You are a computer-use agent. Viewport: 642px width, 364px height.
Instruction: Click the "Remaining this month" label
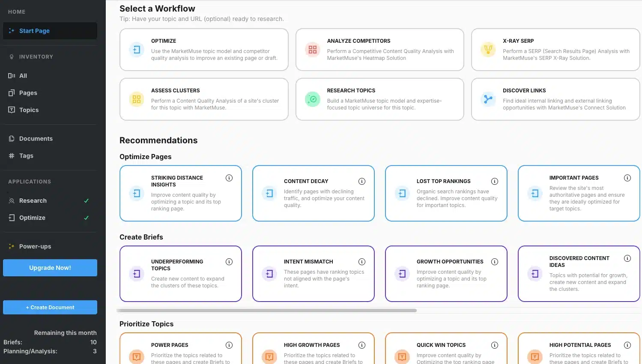click(65, 333)
